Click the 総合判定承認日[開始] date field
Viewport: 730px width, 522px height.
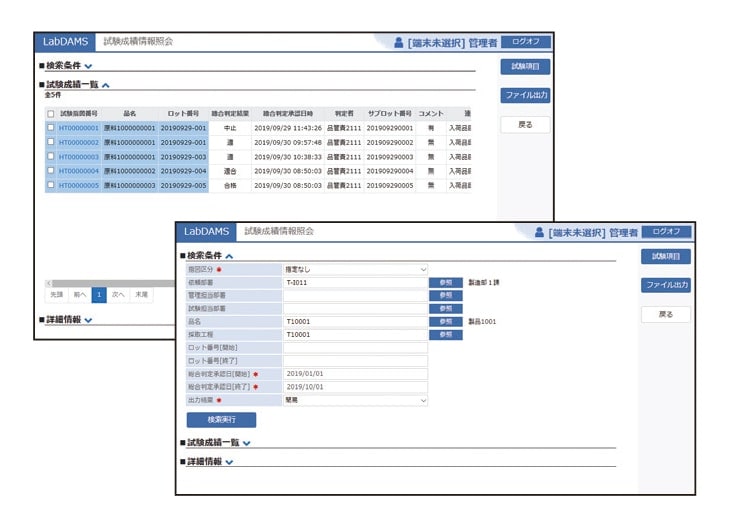[355, 374]
